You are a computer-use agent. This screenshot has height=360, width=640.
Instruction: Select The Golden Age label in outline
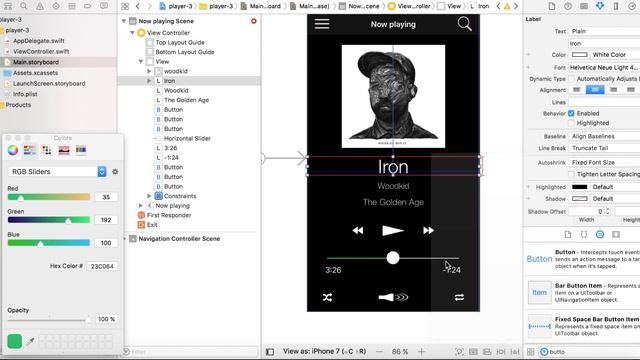[x=187, y=100]
